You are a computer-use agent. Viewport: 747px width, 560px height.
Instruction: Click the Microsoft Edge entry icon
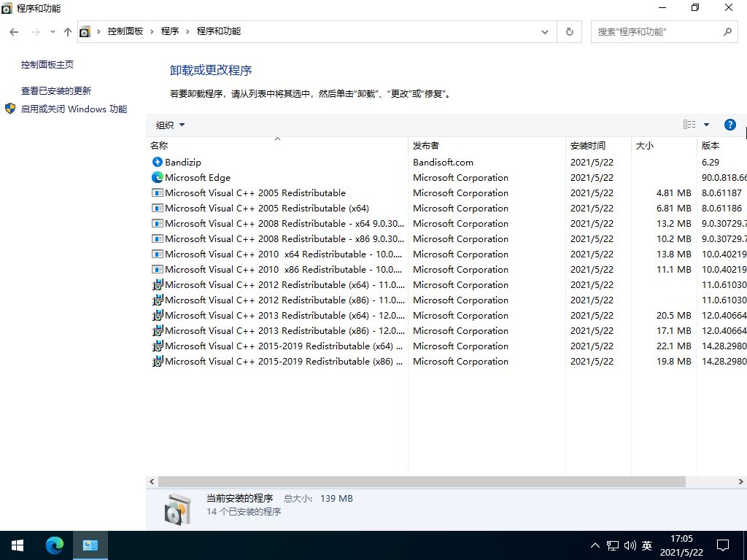point(158,177)
